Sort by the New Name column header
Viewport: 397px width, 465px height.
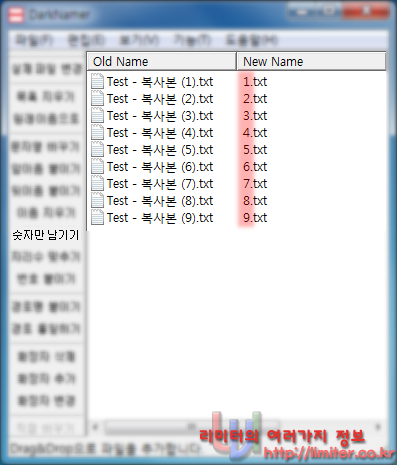coord(311,61)
